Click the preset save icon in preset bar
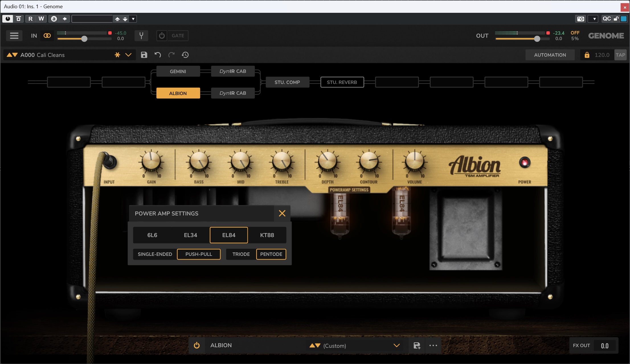The height and width of the screenshot is (364, 630). coord(144,55)
